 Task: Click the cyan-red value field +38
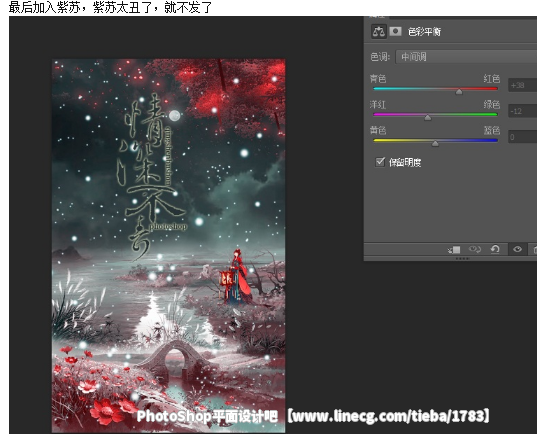[x=522, y=85]
